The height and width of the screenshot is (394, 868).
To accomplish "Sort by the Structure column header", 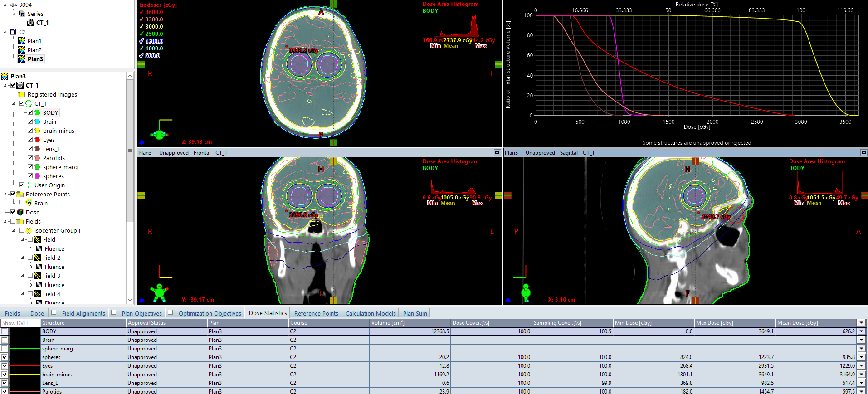I will tap(83, 323).
